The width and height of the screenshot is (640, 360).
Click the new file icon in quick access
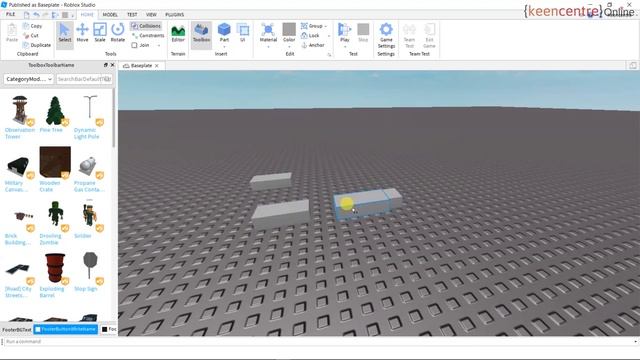pyautogui.click(x=27, y=15)
